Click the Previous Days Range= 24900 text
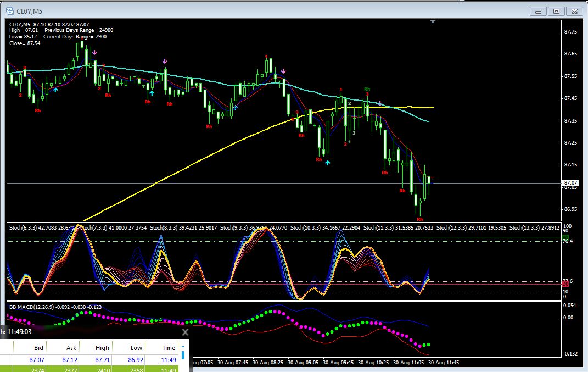Viewport: 588px width, 372px height. pos(79,30)
